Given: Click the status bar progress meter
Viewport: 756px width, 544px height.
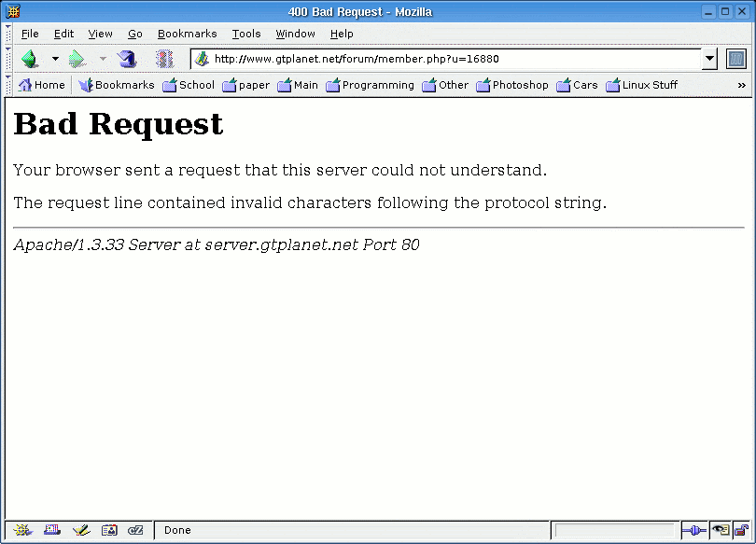Looking at the screenshot, I should 614,531.
